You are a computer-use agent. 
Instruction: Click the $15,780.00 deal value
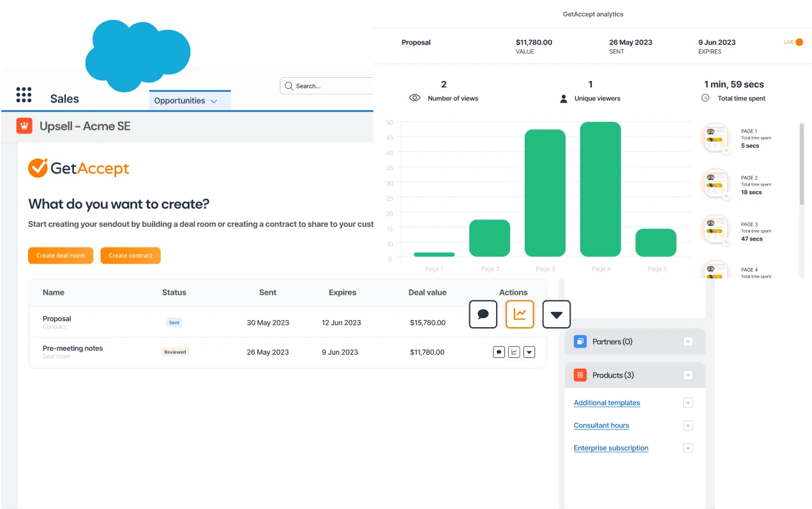coord(428,323)
